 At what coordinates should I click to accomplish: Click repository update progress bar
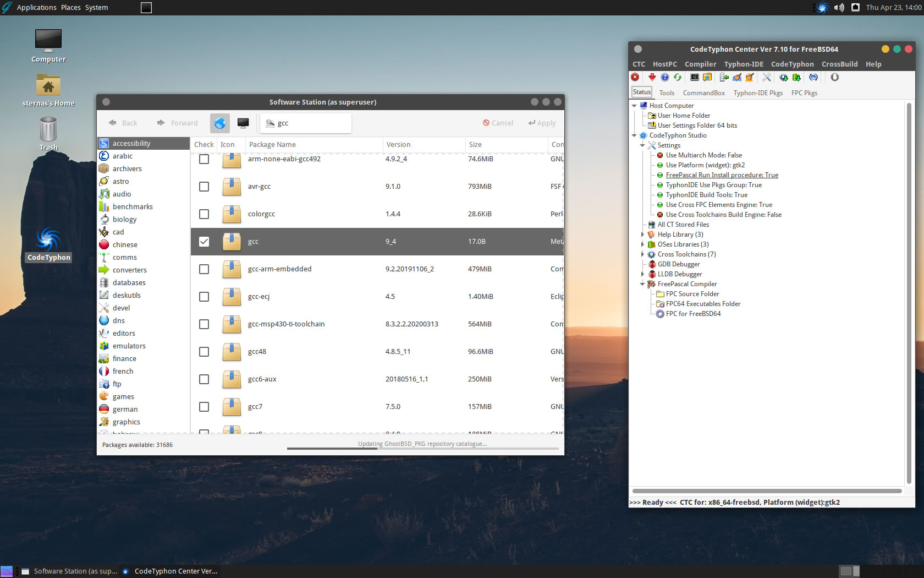(422, 449)
